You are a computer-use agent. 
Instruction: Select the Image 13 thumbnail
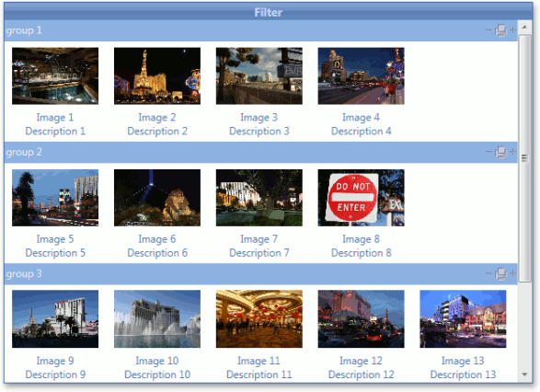(x=463, y=319)
